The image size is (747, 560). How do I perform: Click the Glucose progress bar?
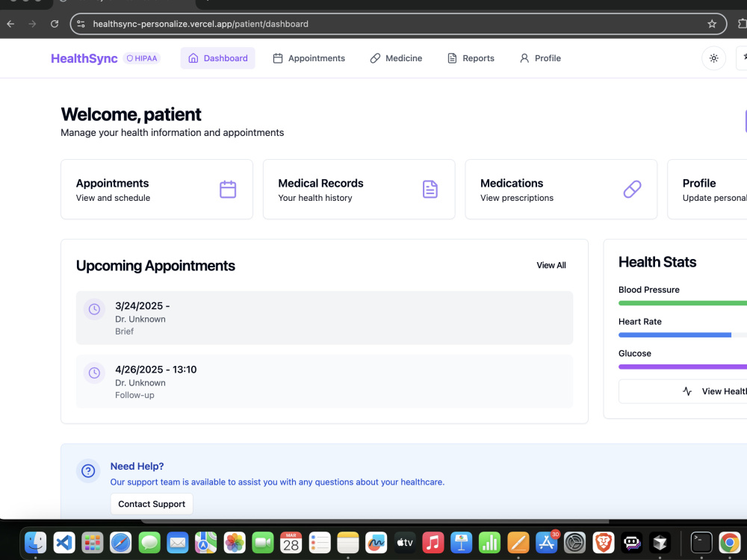click(683, 367)
